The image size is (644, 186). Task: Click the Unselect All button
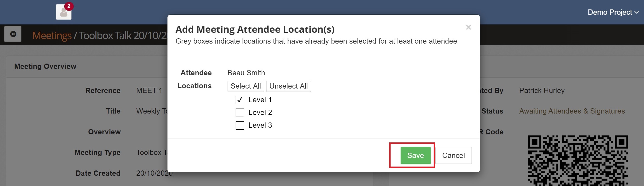click(x=288, y=86)
